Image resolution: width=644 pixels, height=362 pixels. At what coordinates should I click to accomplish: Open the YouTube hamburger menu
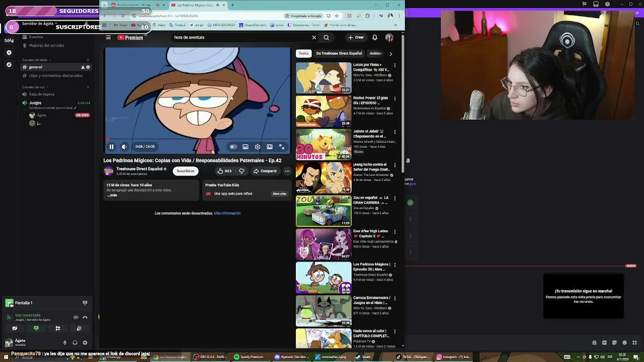[x=108, y=37]
